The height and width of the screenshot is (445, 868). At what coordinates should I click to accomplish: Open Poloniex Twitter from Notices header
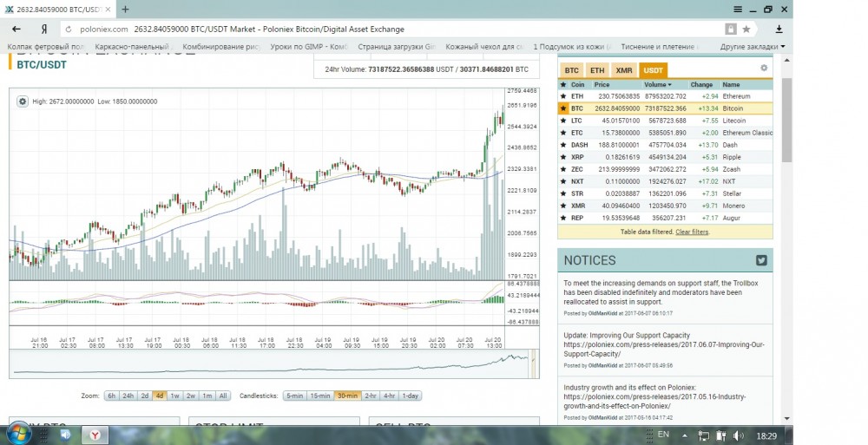click(761, 260)
